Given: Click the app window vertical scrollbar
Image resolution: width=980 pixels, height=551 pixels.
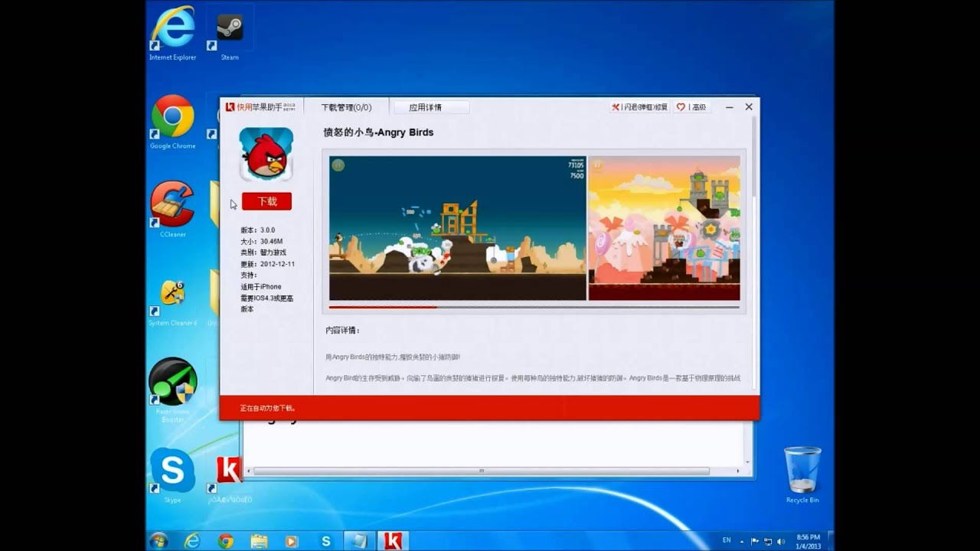Looking at the screenshot, I should 754,157.
